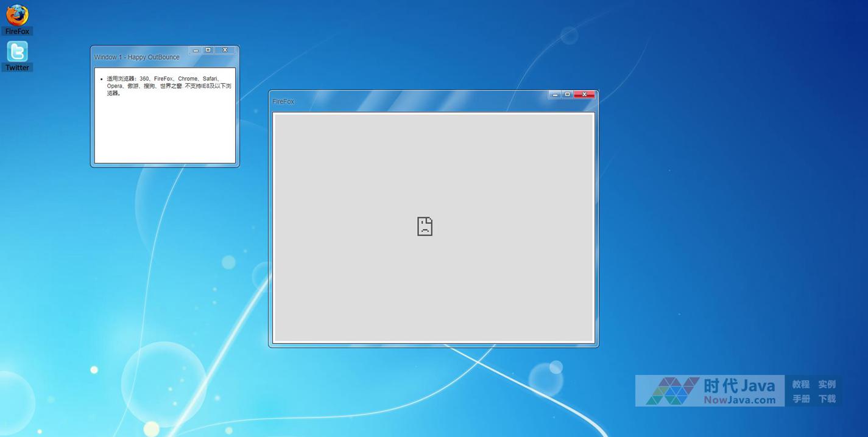Open the 下载 link in watermark
The height and width of the screenshot is (437, 868).
tap(827, 399)
